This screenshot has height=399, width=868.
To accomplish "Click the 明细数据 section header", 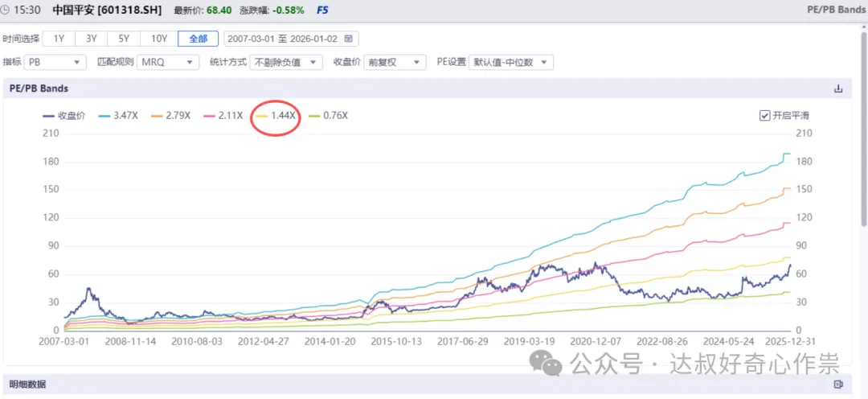I will tap(27, 384).
